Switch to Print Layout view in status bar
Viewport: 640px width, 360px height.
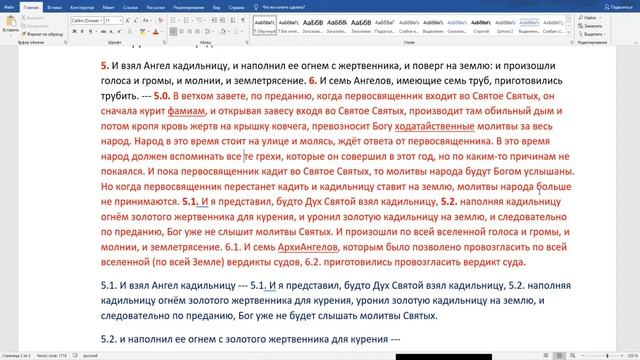(x=560, y=356)
